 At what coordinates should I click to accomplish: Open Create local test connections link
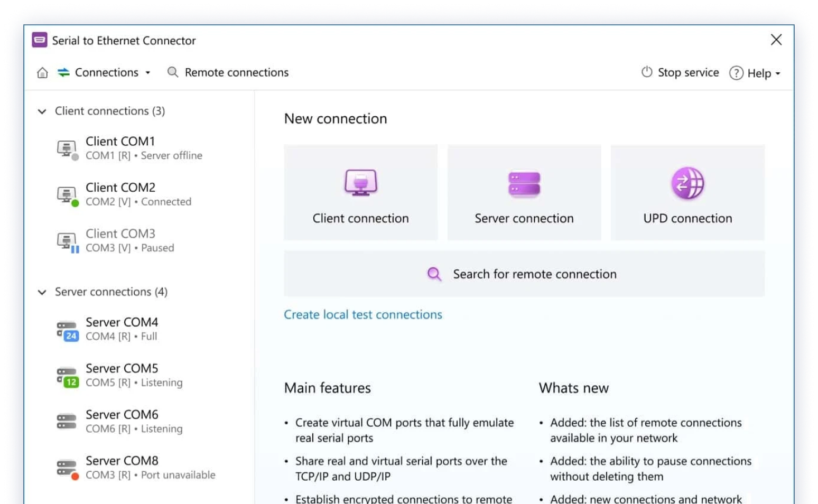click(362, 315)
